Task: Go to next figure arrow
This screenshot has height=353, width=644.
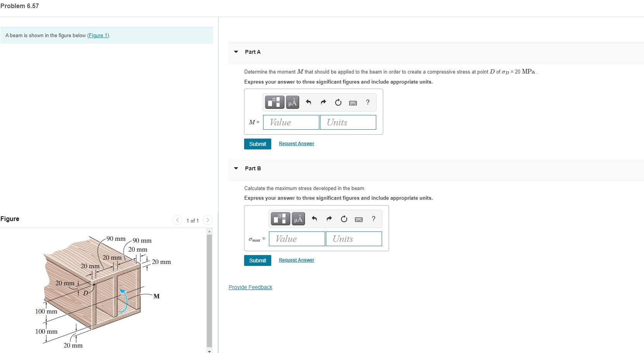Action: pyautogui.click(x=208, y=220)
